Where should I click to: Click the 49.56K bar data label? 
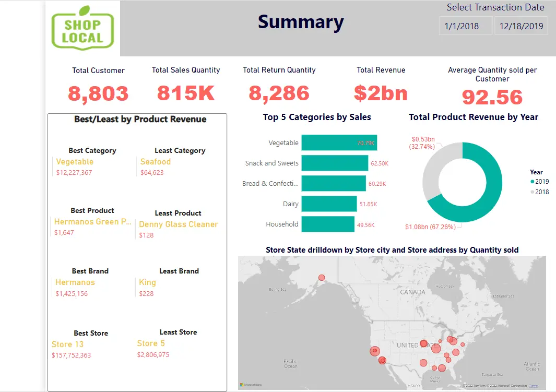(366, 225)
